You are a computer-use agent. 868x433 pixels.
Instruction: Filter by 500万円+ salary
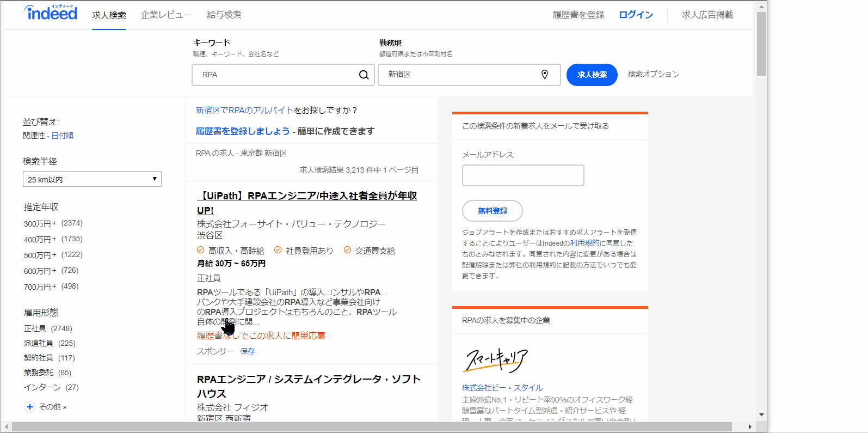pos(53,255)
